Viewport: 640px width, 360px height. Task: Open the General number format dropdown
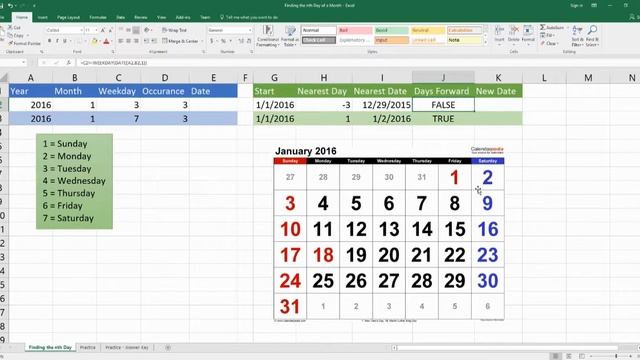pyautogui.click(x=250, y=30)
